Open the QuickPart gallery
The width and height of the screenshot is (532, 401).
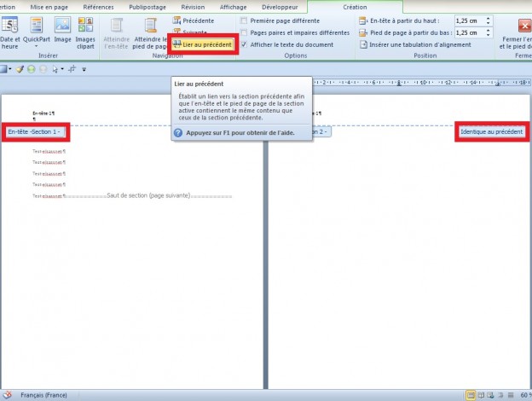37,33
